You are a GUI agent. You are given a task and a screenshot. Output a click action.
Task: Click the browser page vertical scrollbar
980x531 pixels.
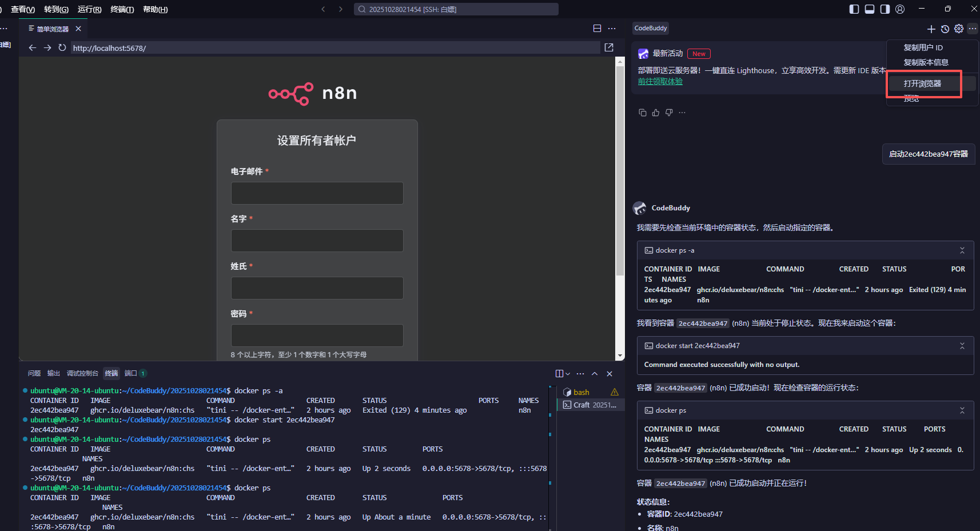click(x=620, y=171)
